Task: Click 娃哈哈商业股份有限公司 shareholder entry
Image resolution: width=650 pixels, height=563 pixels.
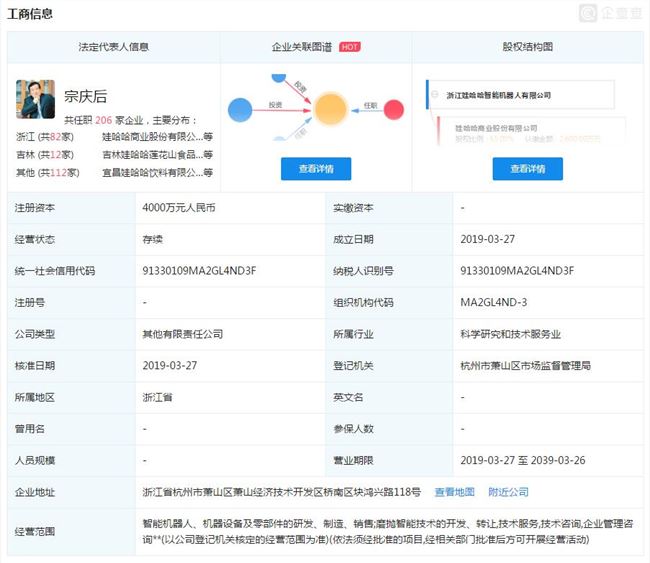Action: click(496, 128)
